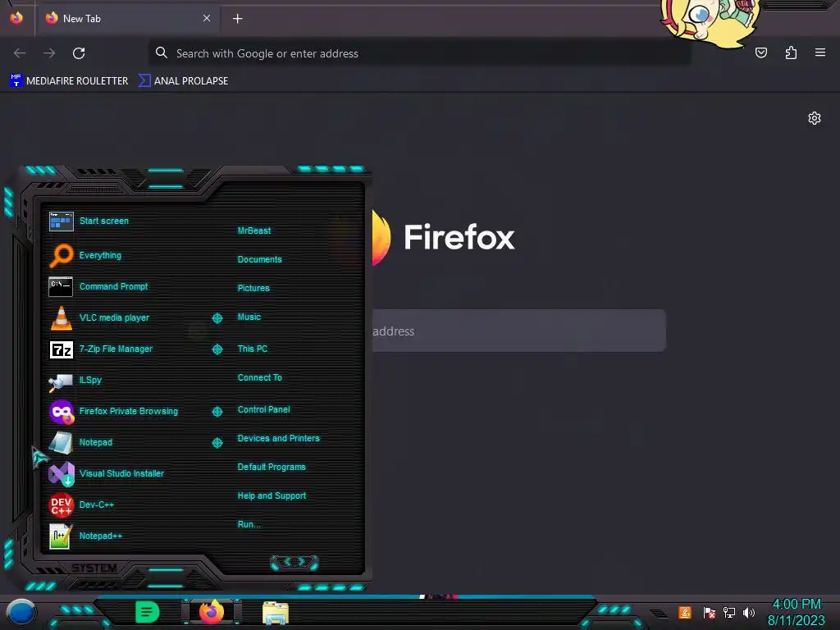The image size is (840, 630).
Task: Open Action Center flag tray icon
Action: tap(710, 612)
